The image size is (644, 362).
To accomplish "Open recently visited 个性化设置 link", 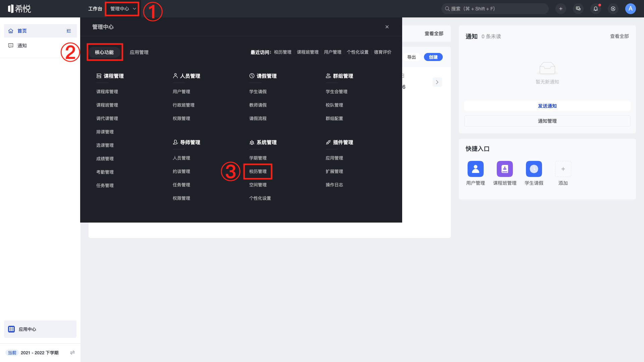I will click(358, 52).
